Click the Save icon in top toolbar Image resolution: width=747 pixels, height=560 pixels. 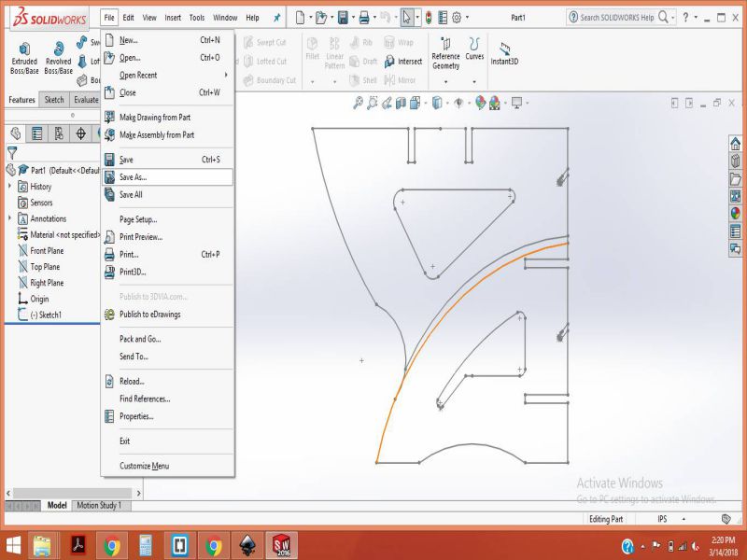343,18
